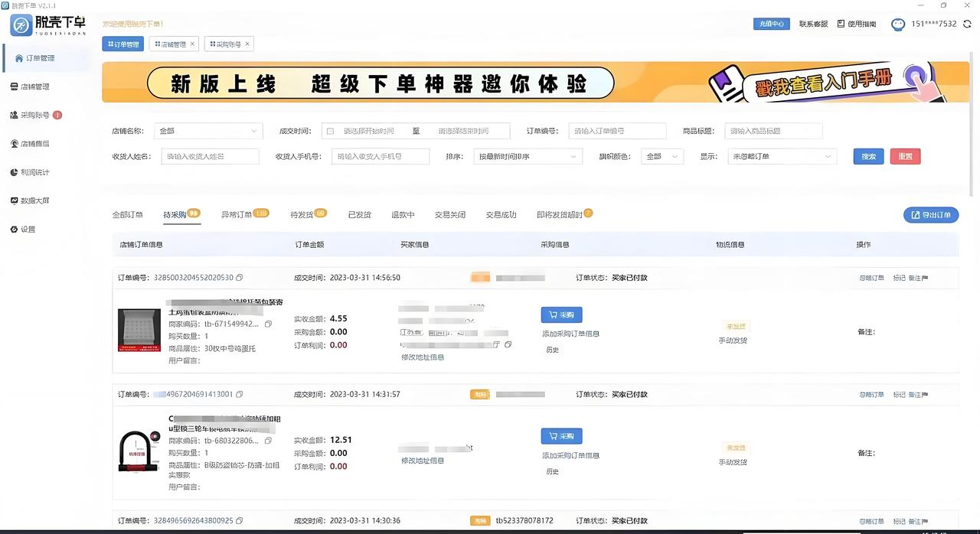This screenshot has width=980, height=534.
Task: Open 数据大屏 data dashboard
Action: 34,200
